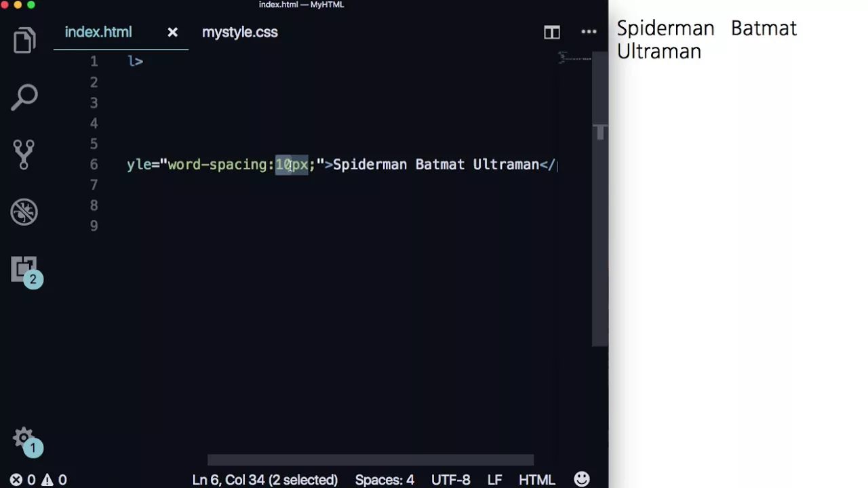Open the More Actions ellipsis menu
Screen dimensions: 868x488
pyautogui.click(x=589, y=32)
